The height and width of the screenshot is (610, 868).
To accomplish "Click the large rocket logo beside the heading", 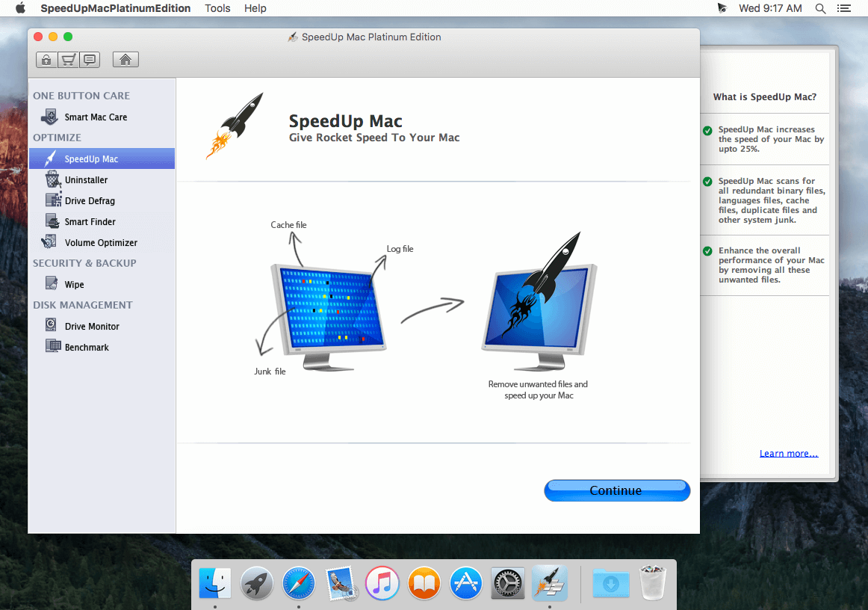I will coord(235,126).
